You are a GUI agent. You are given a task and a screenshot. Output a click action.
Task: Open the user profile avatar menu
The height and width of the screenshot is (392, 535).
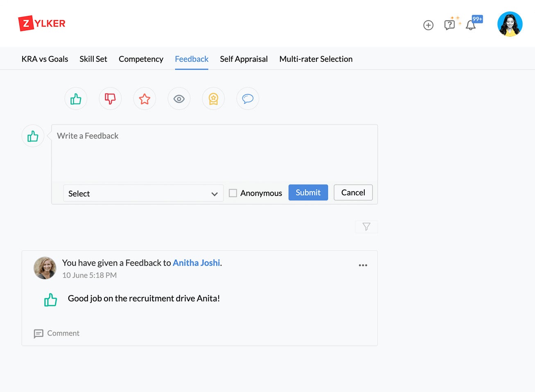510,24
